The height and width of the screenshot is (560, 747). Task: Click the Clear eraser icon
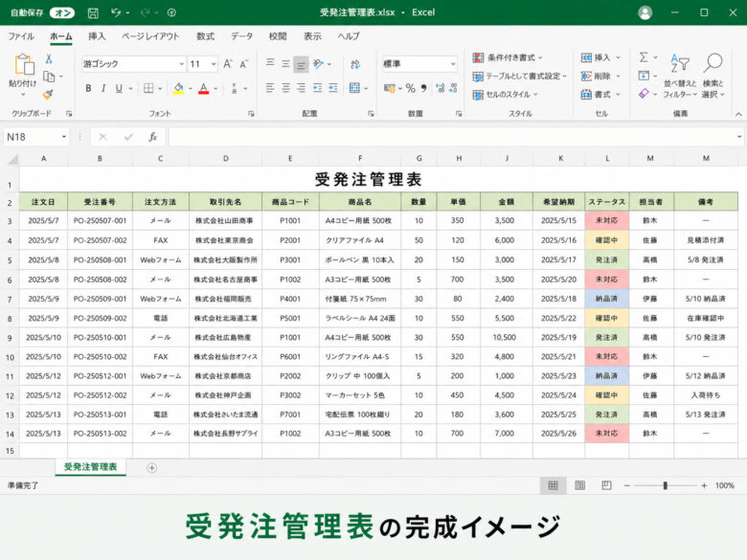click(x=644, y=94)
